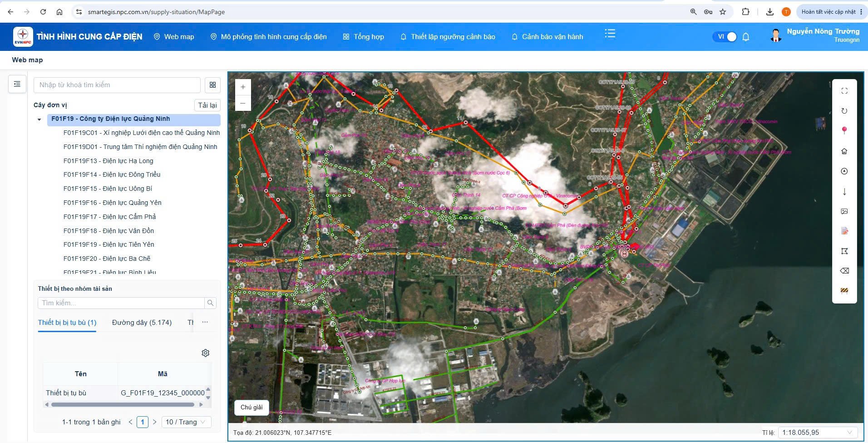The image size is (868, 443).
Task: Click the grid view icon beside search
Action: click(212, 85)
